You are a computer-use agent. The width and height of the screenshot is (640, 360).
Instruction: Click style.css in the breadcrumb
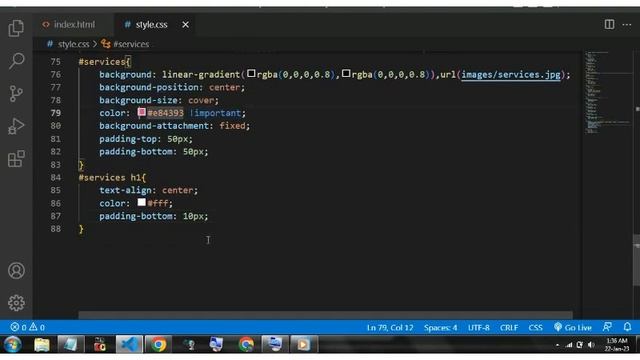coord(73,44)
